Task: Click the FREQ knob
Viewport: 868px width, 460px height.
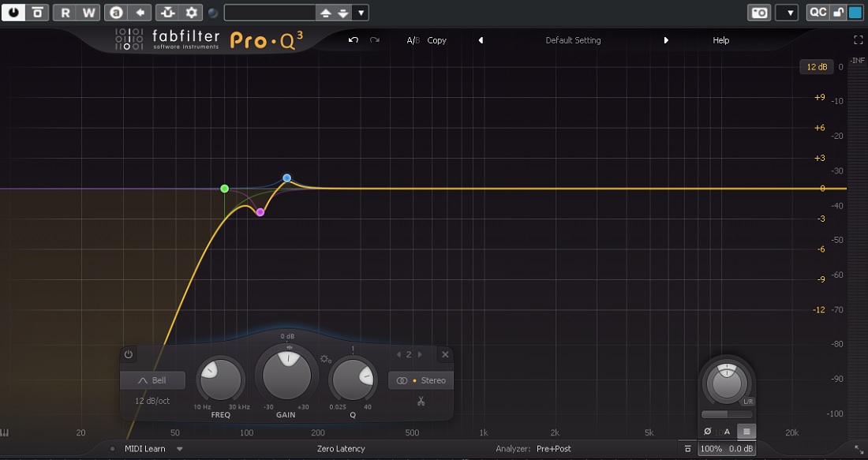Action: coord(220,380)
